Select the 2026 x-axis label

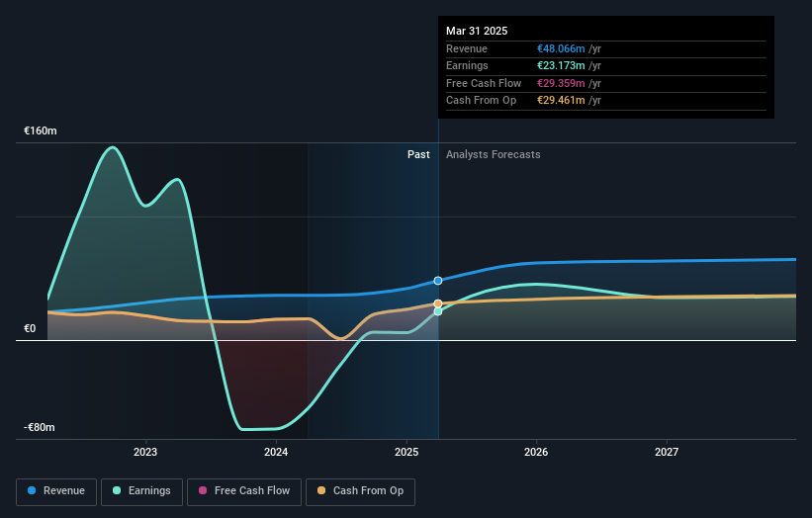[x=536, y=452]
